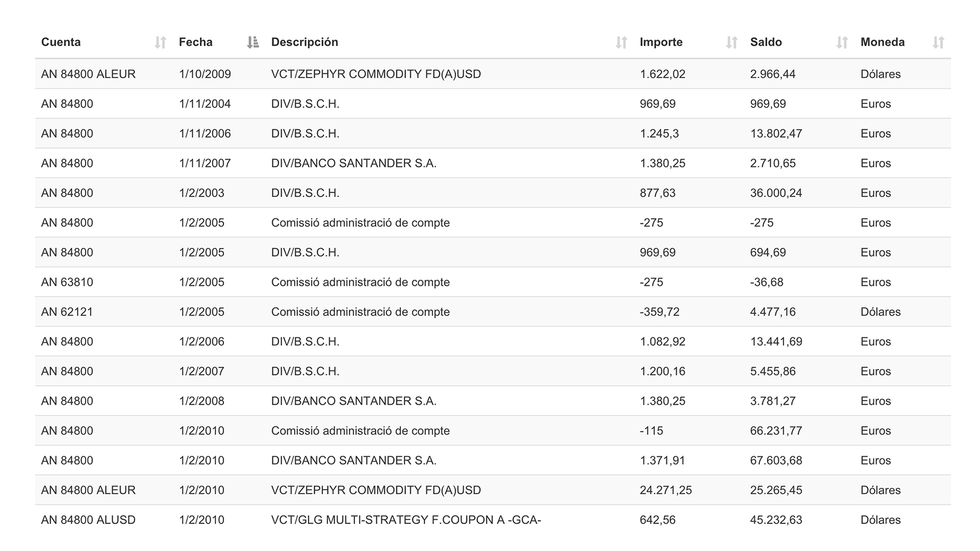Click the Saldo header label

coord(766,42)
